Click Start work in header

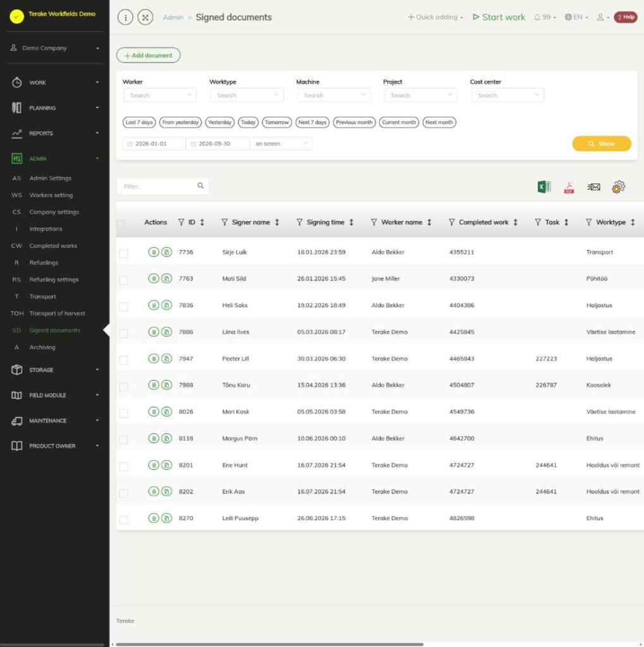(499, 17)
